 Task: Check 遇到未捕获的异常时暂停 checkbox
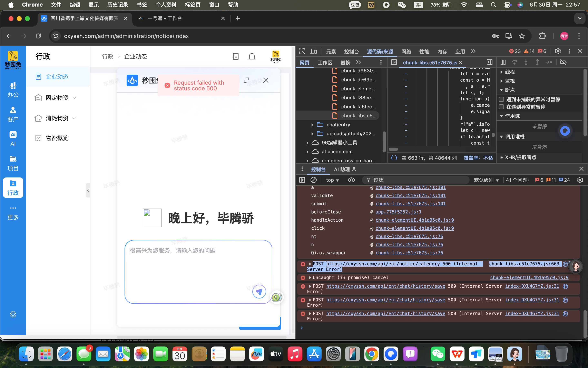tap(501, 99)
